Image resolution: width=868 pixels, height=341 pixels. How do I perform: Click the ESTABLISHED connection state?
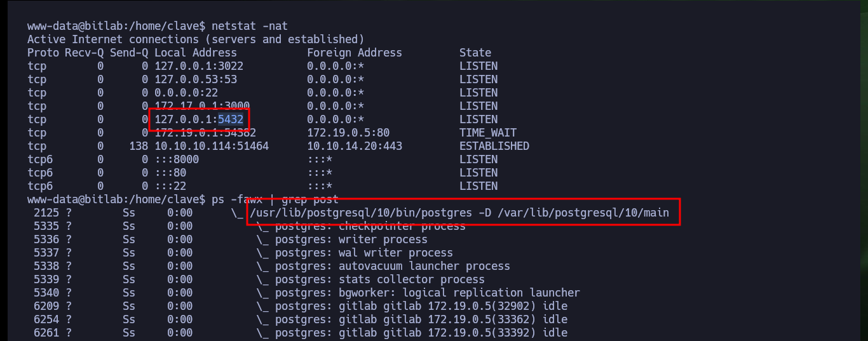click(x=494, y=146)
